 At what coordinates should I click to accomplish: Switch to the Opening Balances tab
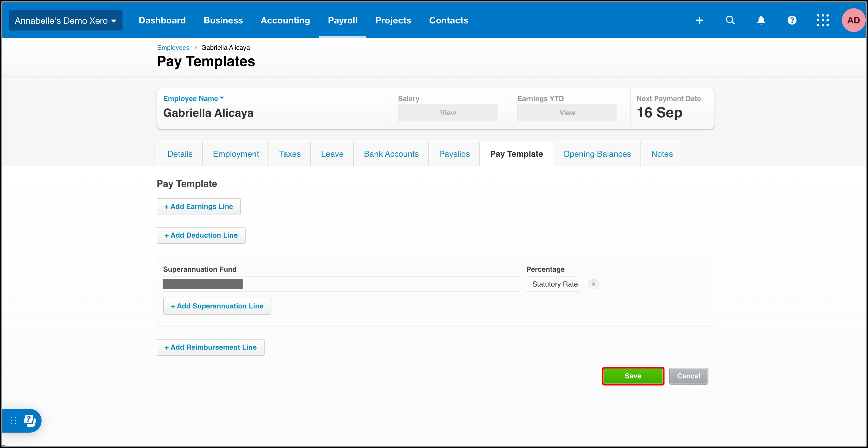596,154
